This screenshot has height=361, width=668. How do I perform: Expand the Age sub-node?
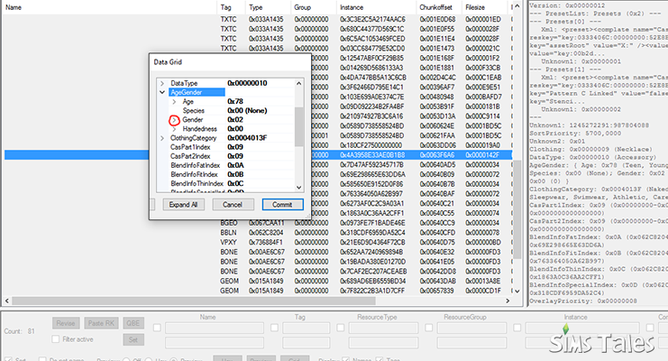coord(174,101)
